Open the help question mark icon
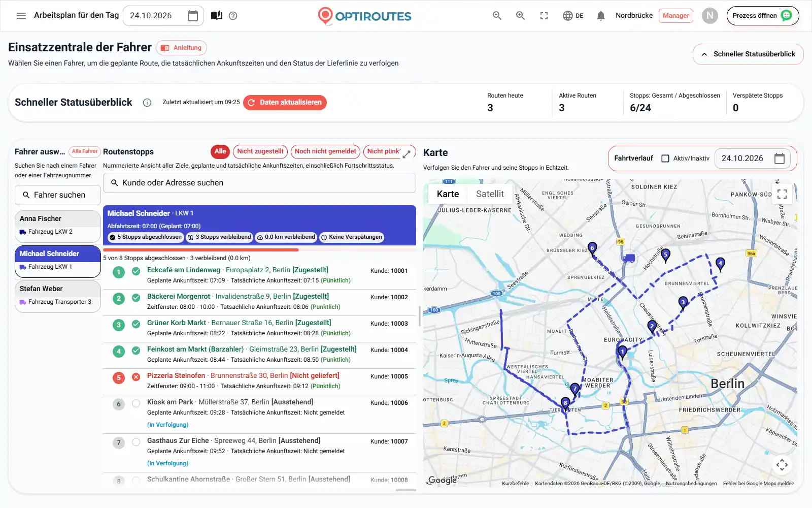This screenshot has height=508, width=812. [233, 16]
